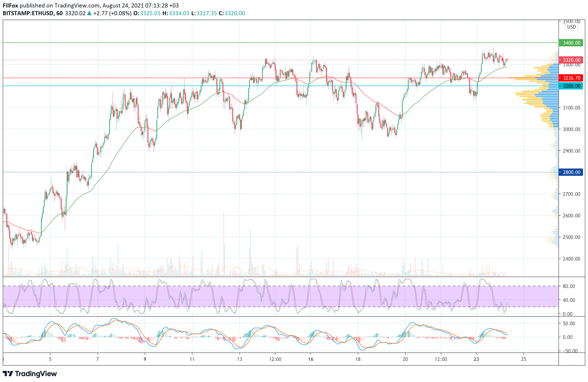Click the green up-triangle price change icon

[x=89, y=13]
